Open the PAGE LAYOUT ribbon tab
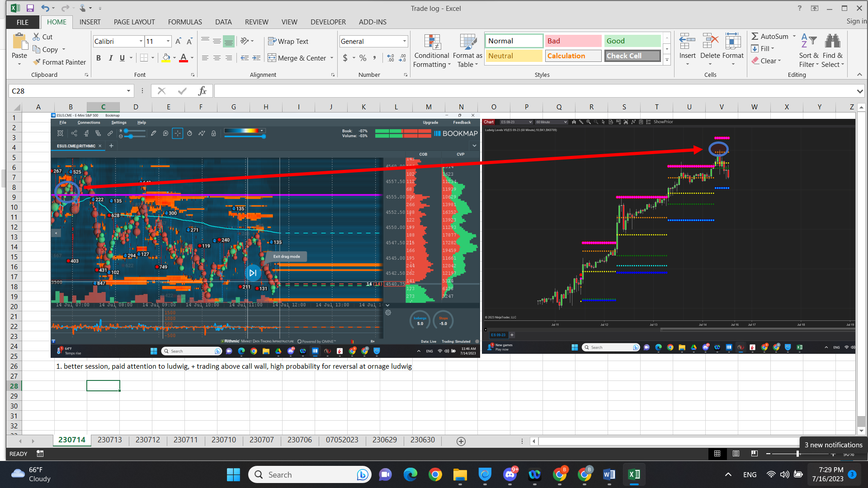This screenshot has height=488, width=868. [x=134, y=22]
